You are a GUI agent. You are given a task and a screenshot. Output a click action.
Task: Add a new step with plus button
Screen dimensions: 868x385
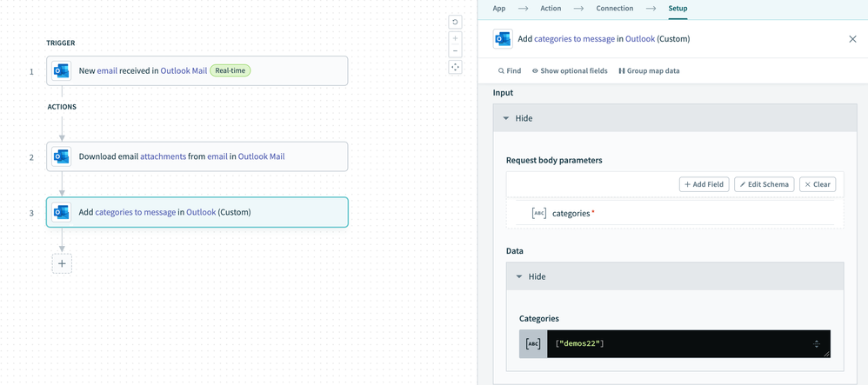tap(62, 263)
